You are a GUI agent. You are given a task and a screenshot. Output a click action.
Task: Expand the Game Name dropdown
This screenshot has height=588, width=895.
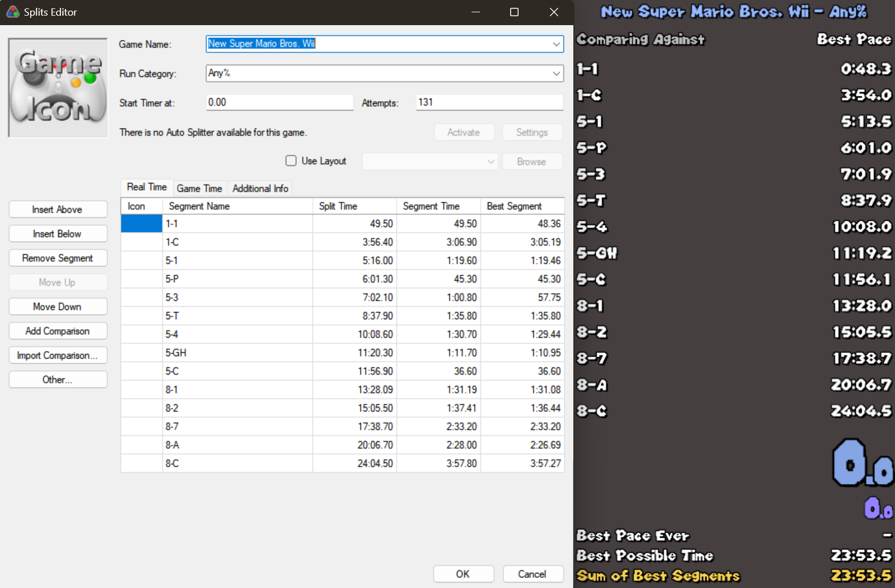[x=556, y=44]
